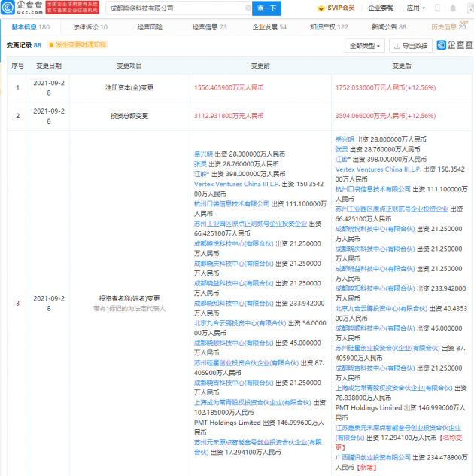Screen dimensions: 474x476
Task: Select 3112.931800万元人民币 total investment value
Action: click(229, 116)
